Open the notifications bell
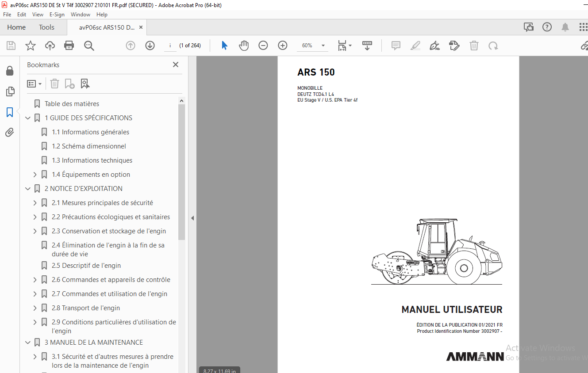Image resolution: width=588 pixels, height=373 pixels. click(x=565, y=27)
